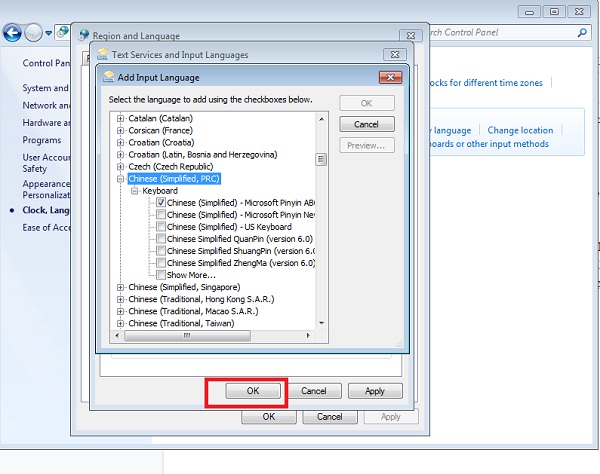Open Programs category in sidebar
Screen dimensions: 600x474
point(42,140)
